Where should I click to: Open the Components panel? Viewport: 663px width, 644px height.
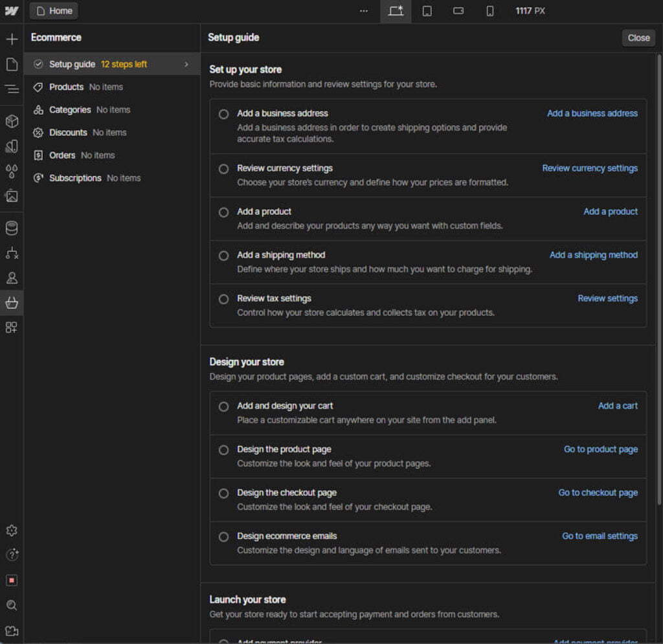[x=11, y=121]
